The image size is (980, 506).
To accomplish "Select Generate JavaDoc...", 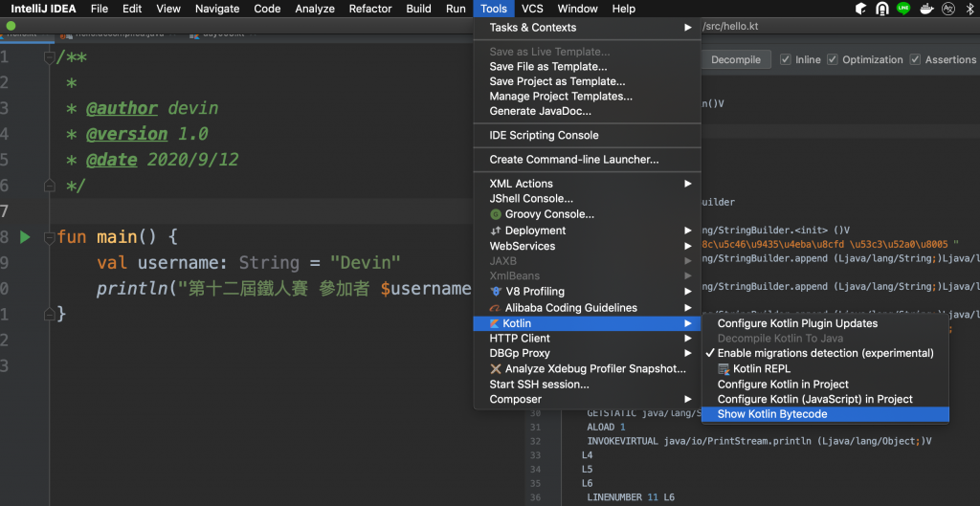I will 588,111.
